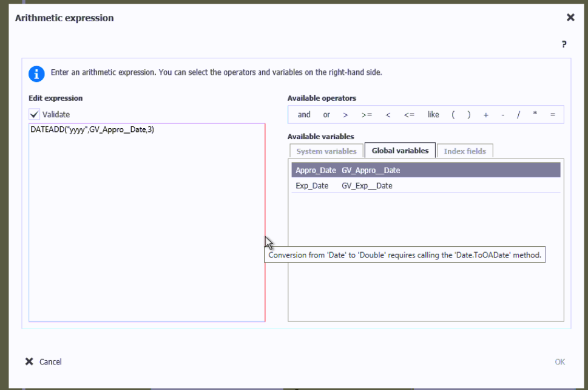Insert the equals operator
Screen dimensions: 588x390
(x=552, y=115)
